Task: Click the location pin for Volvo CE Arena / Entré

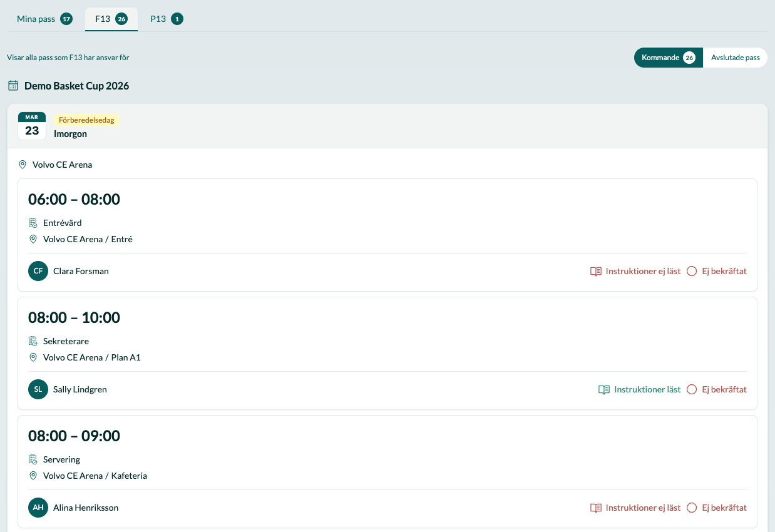Action: click(x=33, y=239)
